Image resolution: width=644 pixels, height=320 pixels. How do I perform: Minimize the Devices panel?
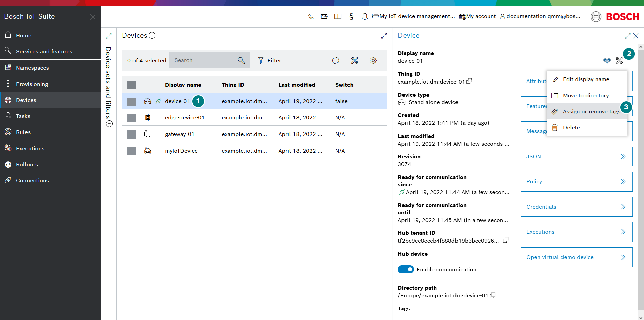coord(376,36)
